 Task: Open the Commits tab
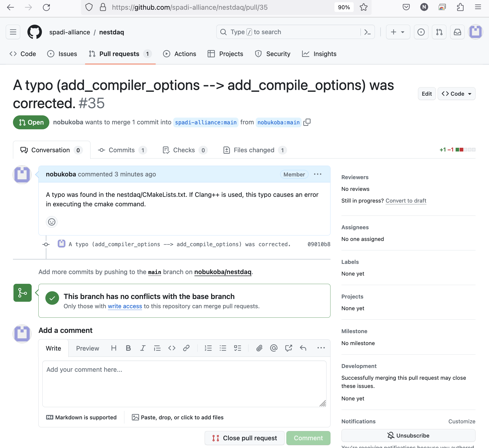point(122,150)
